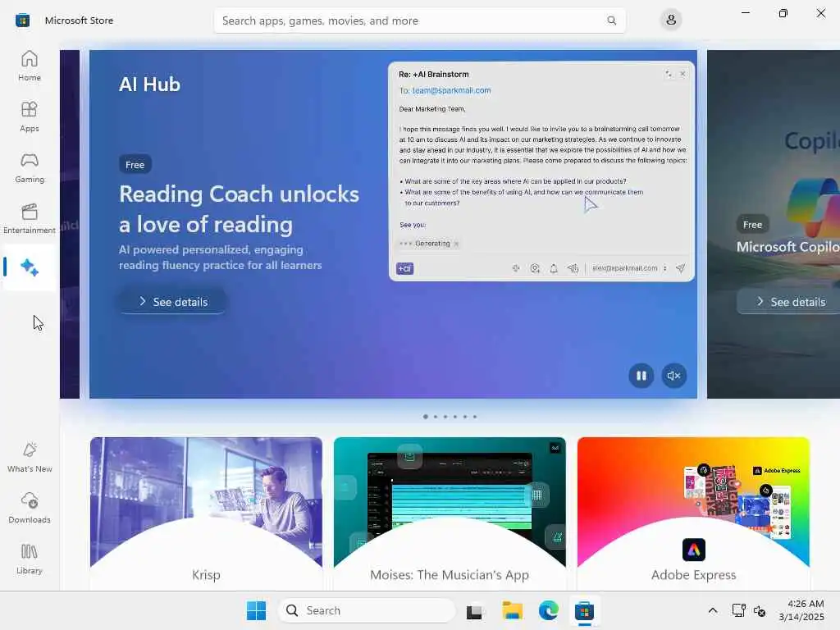Select the fourth carousel page dot
The height and width of the screenshot is (630, 840).
454,416
